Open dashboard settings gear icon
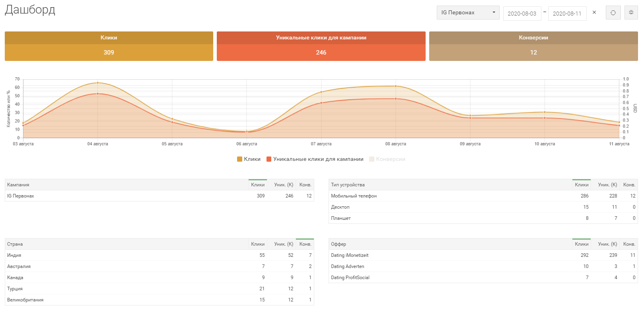The height and width of the screenshot is (311, 644). point(631,13)
